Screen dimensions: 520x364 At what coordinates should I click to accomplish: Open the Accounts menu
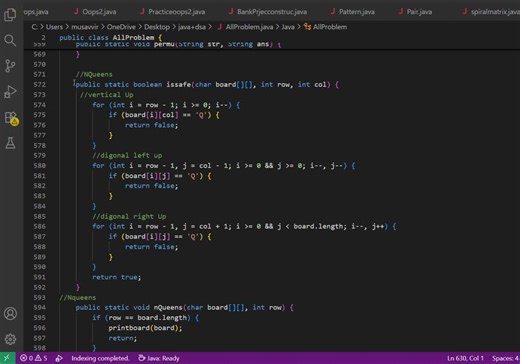click(x=10, y=314)
